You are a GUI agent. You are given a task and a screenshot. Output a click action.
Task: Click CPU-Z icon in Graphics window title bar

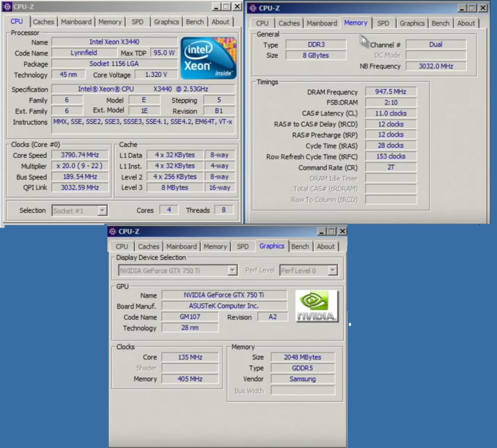click(x=113, y=231)
